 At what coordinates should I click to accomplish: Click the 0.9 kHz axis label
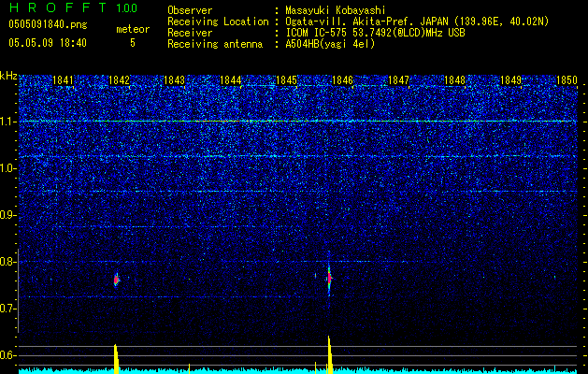tap(7, 215)
